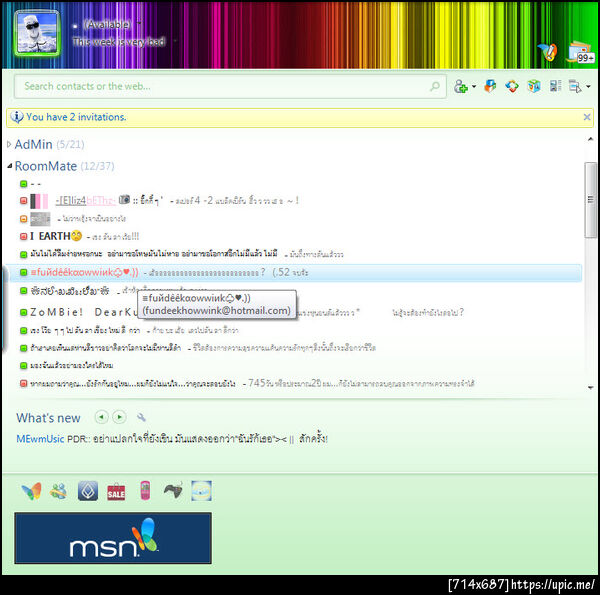
Task: Select the last contact mentioning 745
Action: click(253, 383)
